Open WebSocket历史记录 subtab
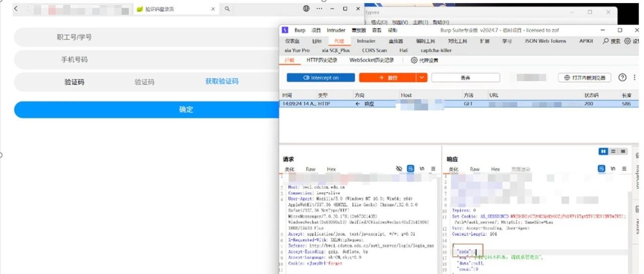The image size is (644, 274). pyautogui.click(x=372, y=60)
